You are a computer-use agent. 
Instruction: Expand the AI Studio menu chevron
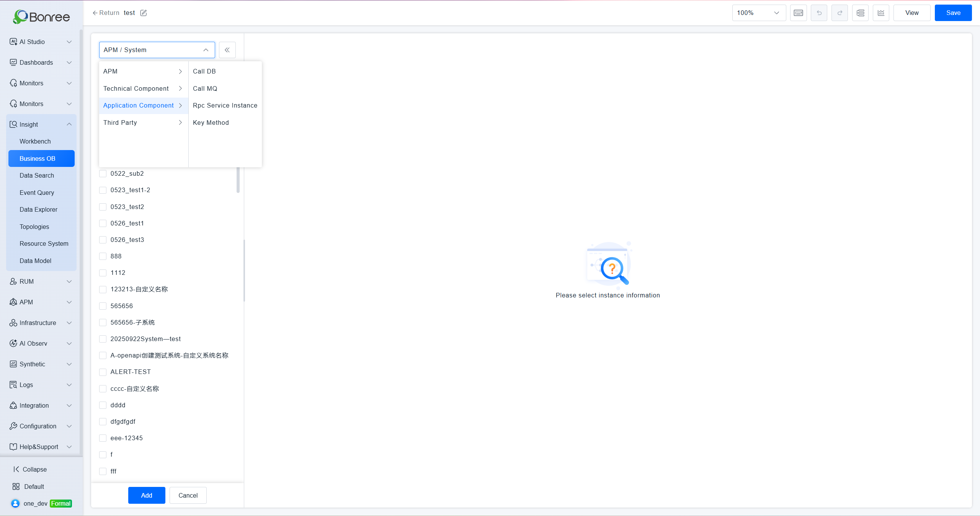coord(69,42)
